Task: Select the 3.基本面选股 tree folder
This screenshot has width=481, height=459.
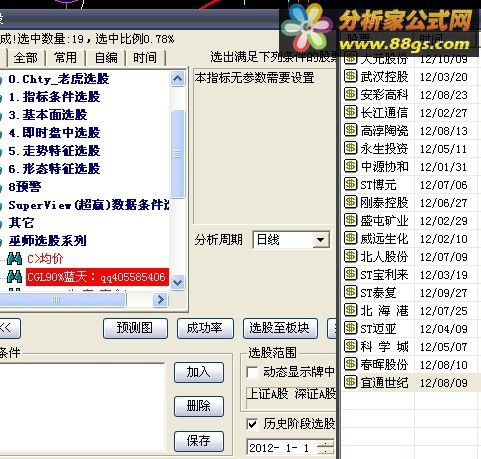Action: 48,115
